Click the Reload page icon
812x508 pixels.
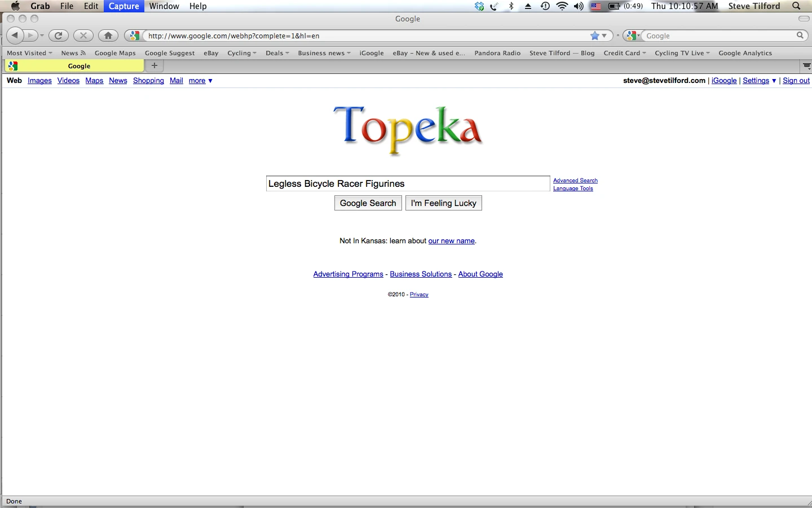(58, 36)
